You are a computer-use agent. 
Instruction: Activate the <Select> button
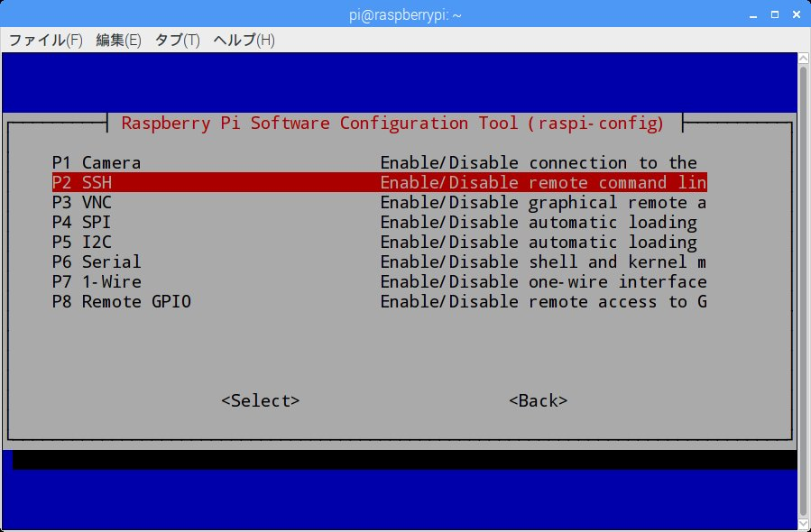(x=260, y=400)
